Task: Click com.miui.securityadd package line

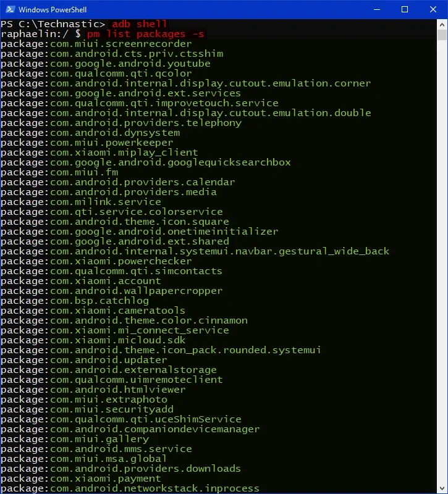Action: click(87, 409)
